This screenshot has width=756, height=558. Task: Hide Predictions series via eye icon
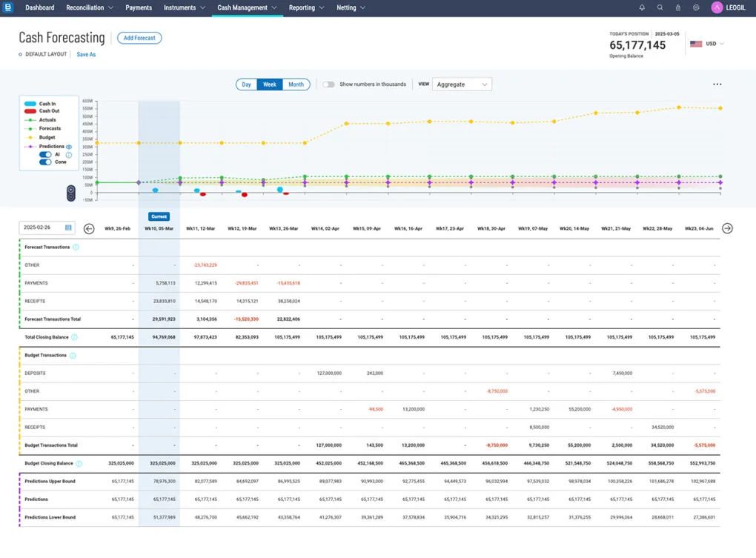69,147
